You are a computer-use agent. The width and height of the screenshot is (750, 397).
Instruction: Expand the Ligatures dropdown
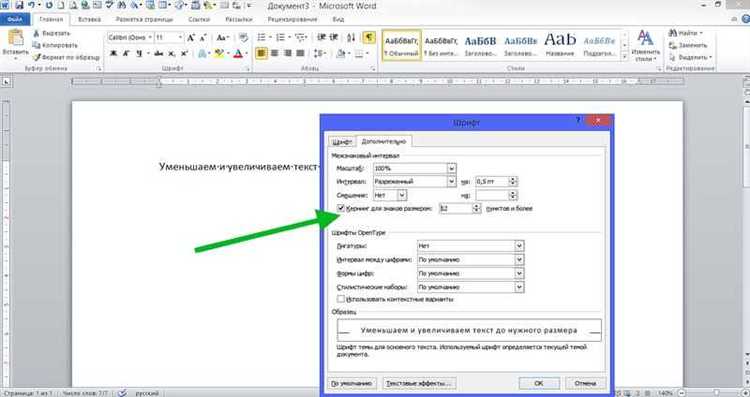pos(519,246)
